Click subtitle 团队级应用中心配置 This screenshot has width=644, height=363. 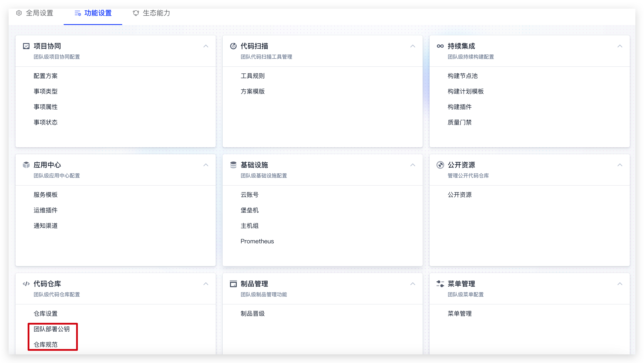pos(57,176)
